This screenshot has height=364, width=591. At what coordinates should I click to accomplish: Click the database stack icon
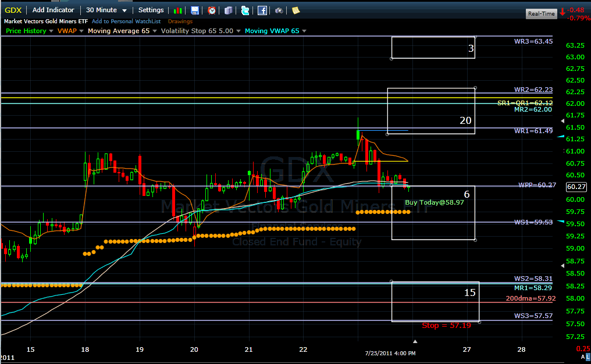point(229,10)
